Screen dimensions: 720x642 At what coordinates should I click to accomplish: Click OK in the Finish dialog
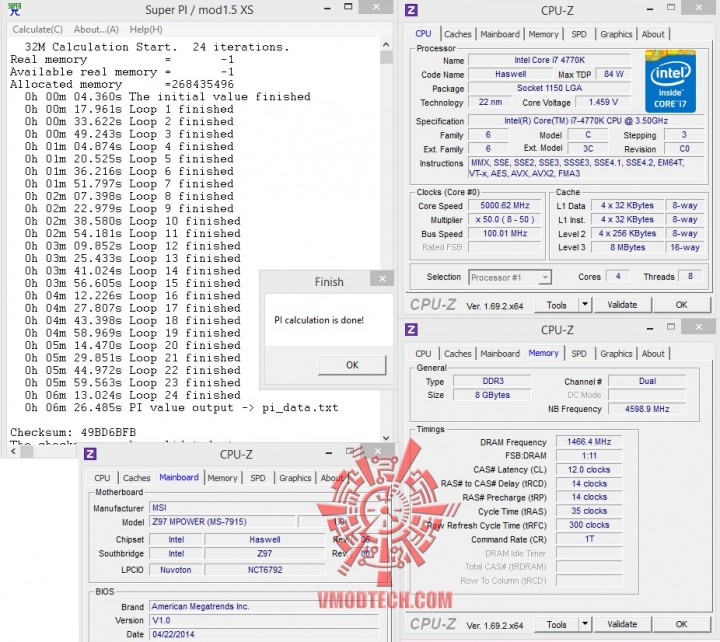[352, 365]
